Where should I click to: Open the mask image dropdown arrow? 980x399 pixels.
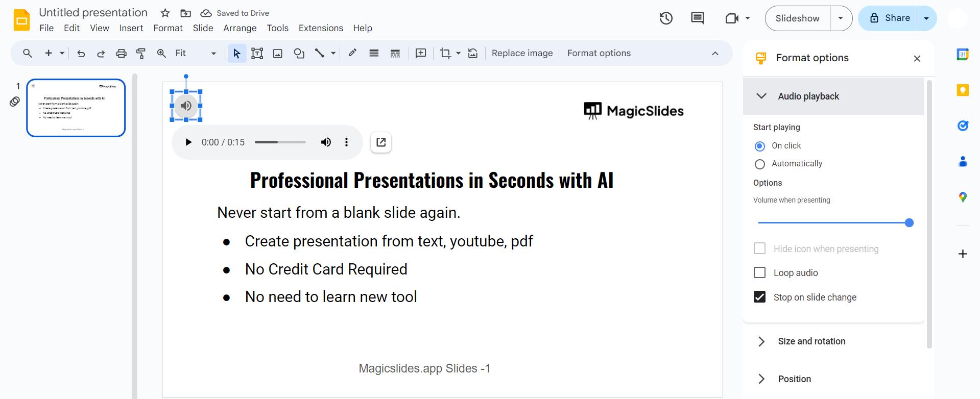click(458, 53)
